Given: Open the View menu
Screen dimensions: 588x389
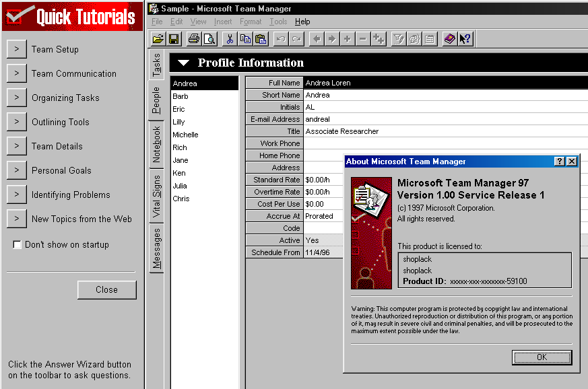Looking at the screenshot, I should [x=199, y=22].
